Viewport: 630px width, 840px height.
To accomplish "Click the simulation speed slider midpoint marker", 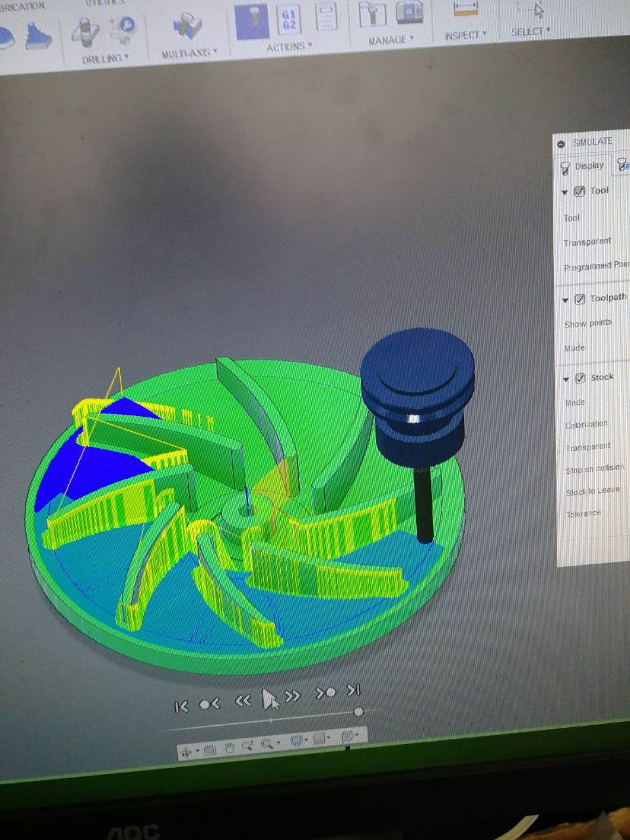I will point(271,721).
